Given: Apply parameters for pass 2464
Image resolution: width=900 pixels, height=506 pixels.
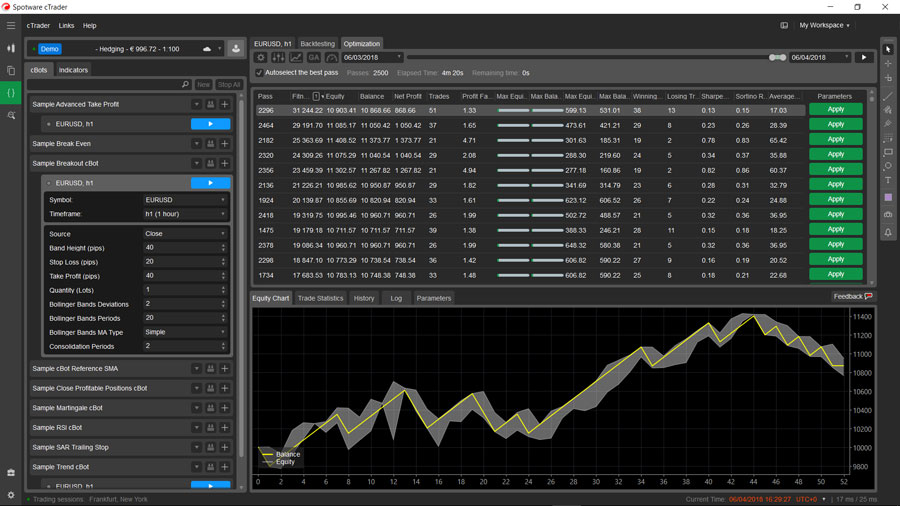Looking at the screenshot, I should pyautogui.click(x=836, y=124).
